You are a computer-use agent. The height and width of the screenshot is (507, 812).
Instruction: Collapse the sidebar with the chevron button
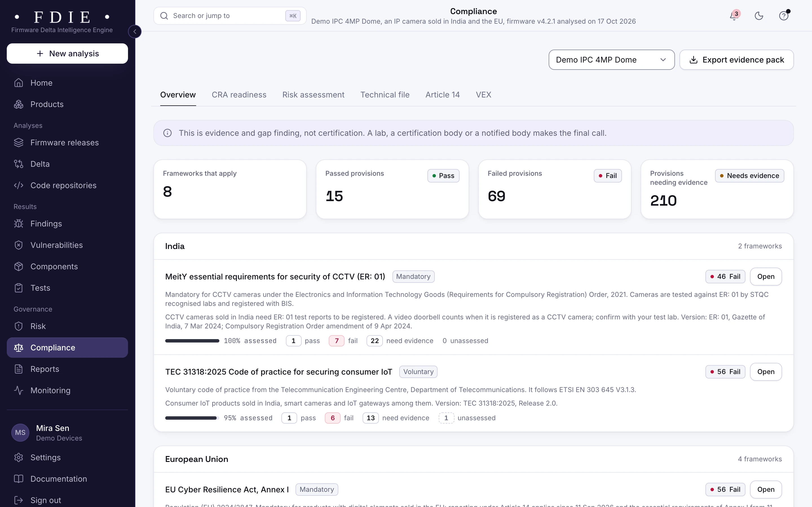[x=135, y=32]
